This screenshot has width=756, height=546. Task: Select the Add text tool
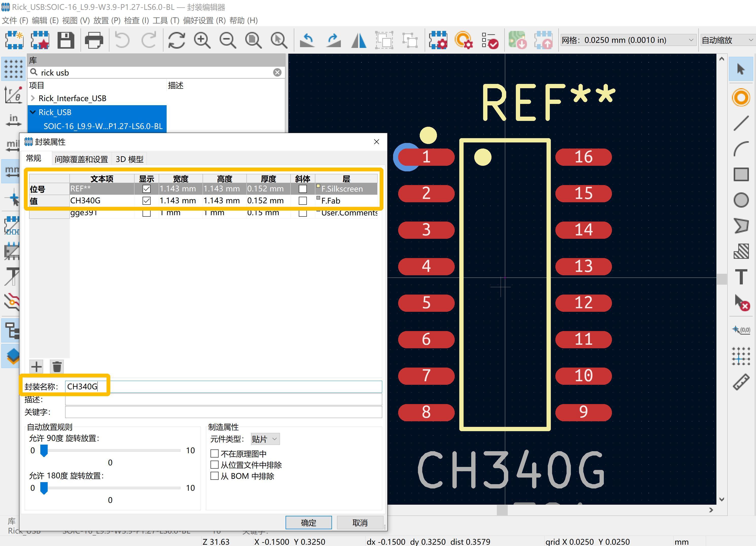[741, 277]
